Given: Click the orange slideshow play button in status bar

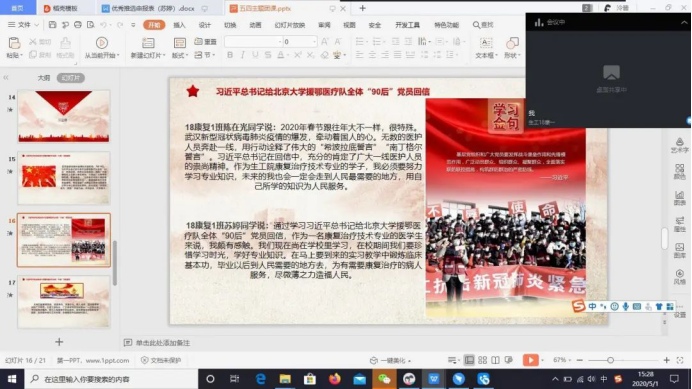Looking at the screenshot, I should [530, 360].
